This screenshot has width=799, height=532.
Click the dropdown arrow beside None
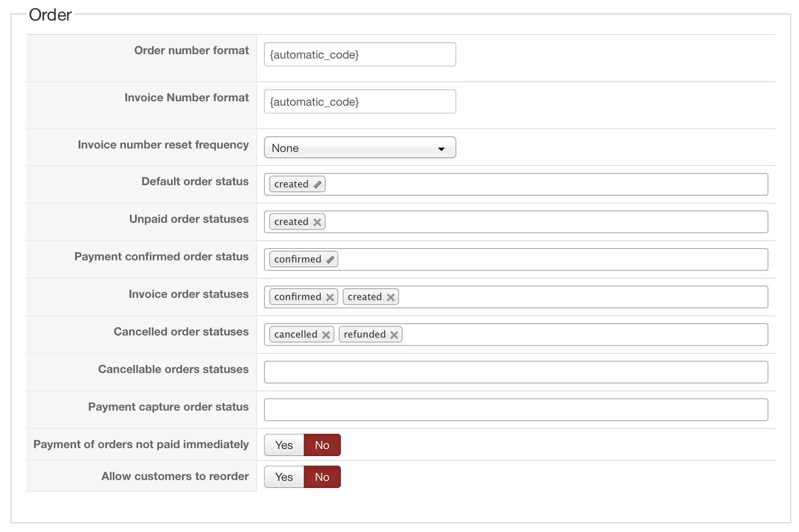[x=441, y=149]
